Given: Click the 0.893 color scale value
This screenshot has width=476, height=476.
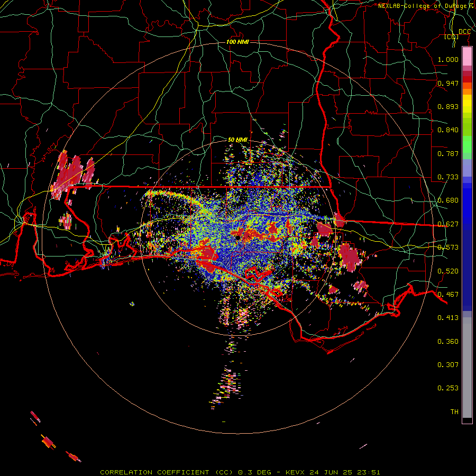Looking at the screenshot, I should (x=448, y=106).
